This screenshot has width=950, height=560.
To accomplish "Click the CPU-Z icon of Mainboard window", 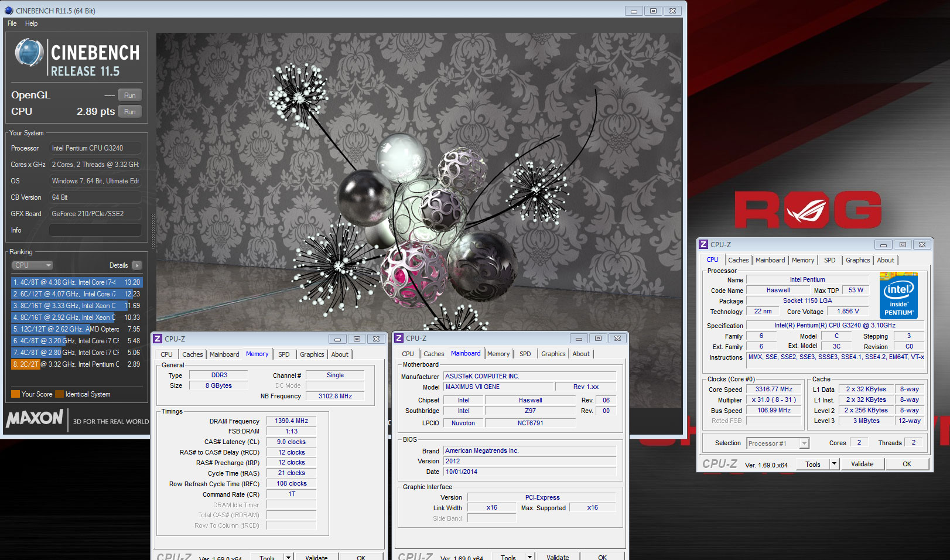I will (x=399, y=338).
